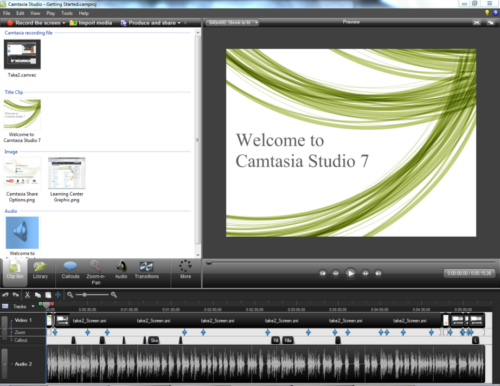Click Record the screen button
This screenshot has height=386, width=500.
tap(34, 23)
